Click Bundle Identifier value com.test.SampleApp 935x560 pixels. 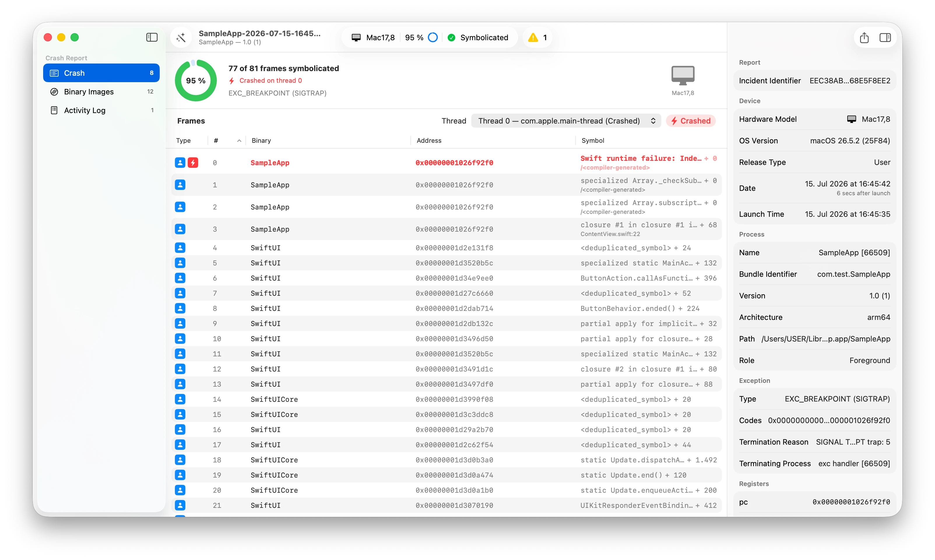click(853, 274)
